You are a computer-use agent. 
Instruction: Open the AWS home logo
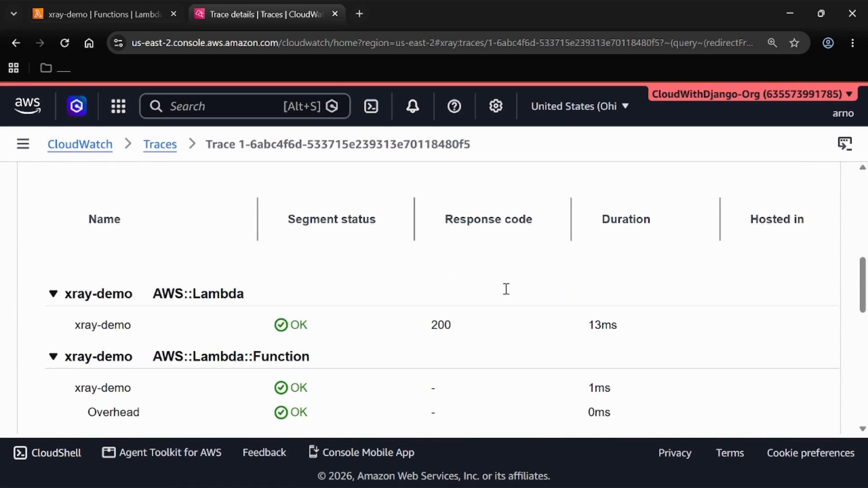coord(27,106)
